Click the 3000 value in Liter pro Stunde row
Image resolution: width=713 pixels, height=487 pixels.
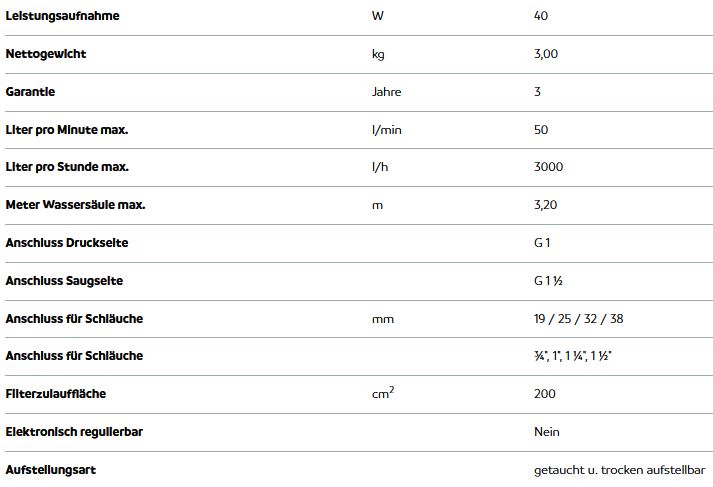[x=548, y=167]
